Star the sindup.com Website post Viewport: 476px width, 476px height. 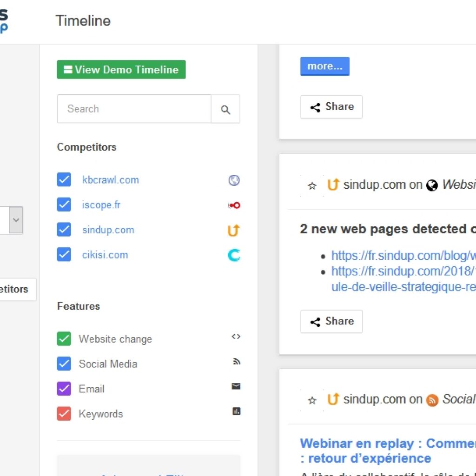coord(312,186)
